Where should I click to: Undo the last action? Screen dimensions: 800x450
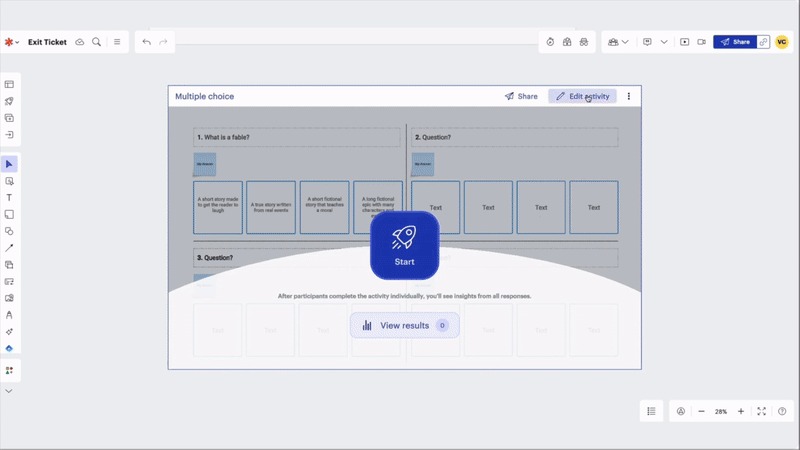point(146,42)
